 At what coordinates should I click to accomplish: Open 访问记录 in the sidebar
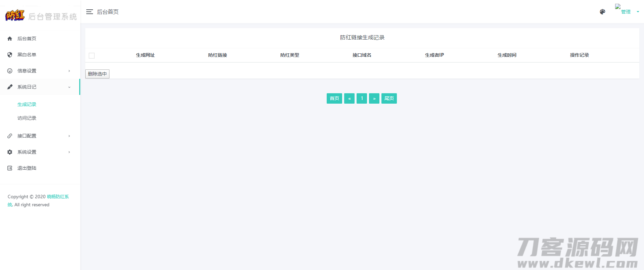point(27,118)
